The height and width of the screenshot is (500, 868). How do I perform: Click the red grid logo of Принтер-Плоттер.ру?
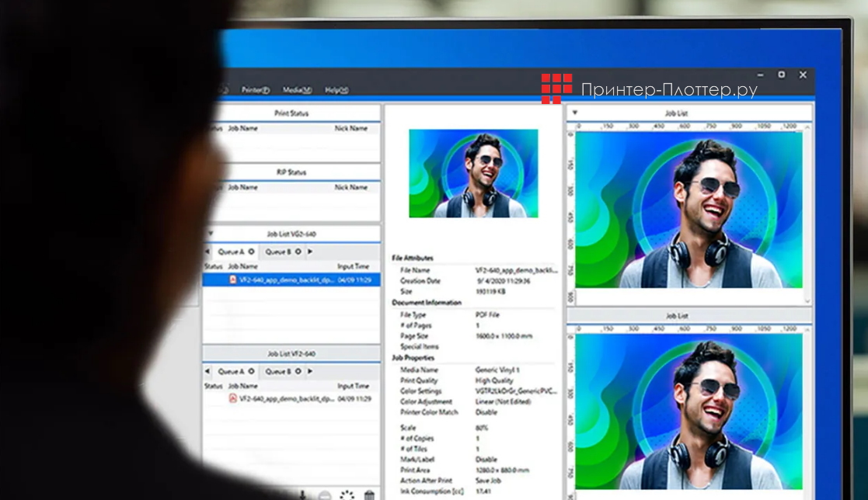[556, 89]
